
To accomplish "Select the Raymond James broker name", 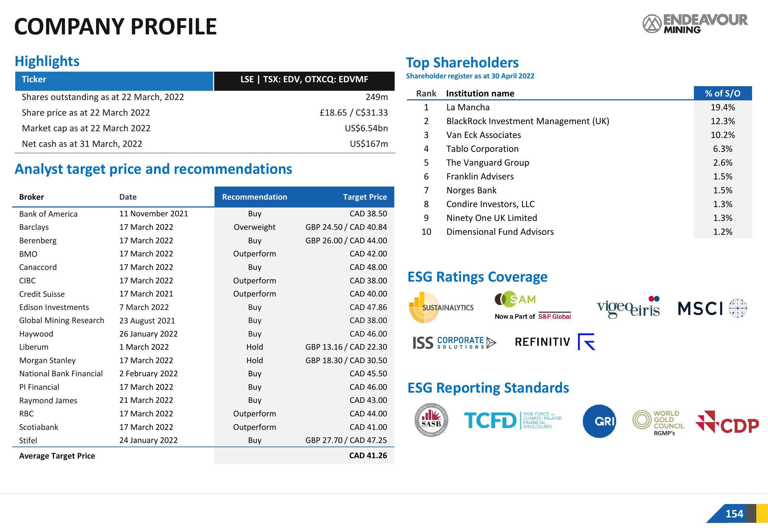I will 48,400.
